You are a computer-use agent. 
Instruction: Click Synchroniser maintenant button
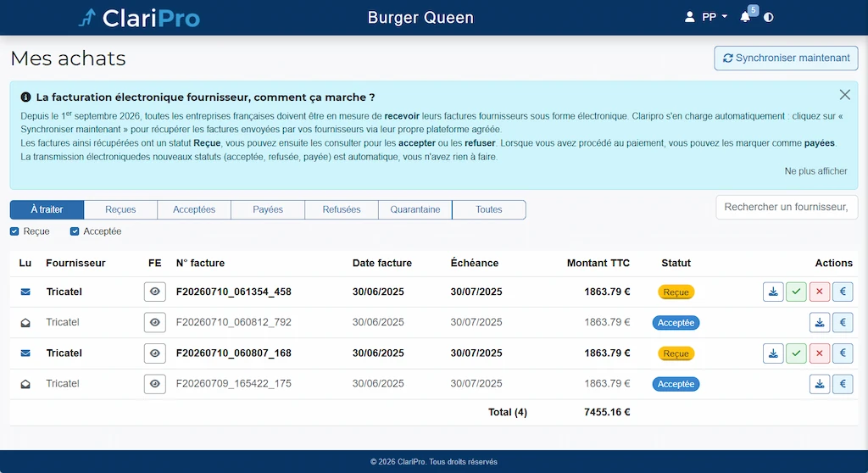pos(786,58)
